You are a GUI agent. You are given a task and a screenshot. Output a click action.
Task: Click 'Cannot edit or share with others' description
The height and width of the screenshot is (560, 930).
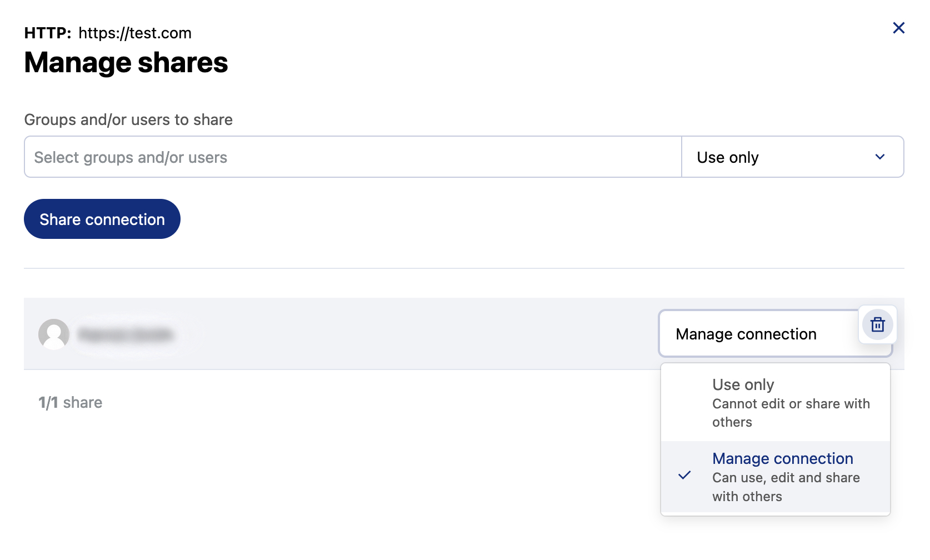tap(790, 413)
